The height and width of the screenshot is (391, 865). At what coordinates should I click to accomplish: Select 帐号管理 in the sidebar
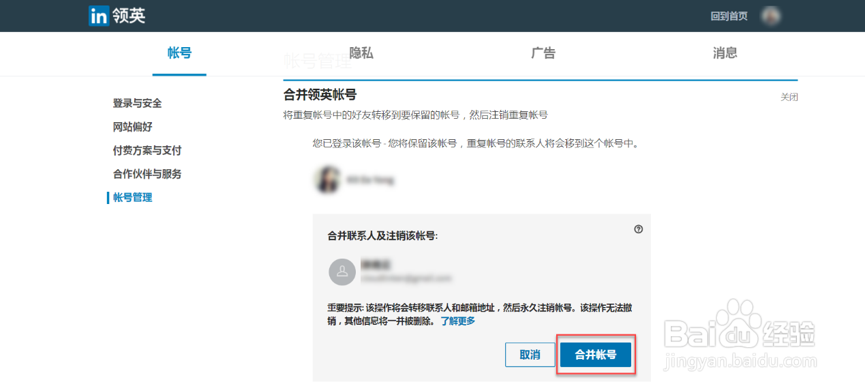(132, 198)
